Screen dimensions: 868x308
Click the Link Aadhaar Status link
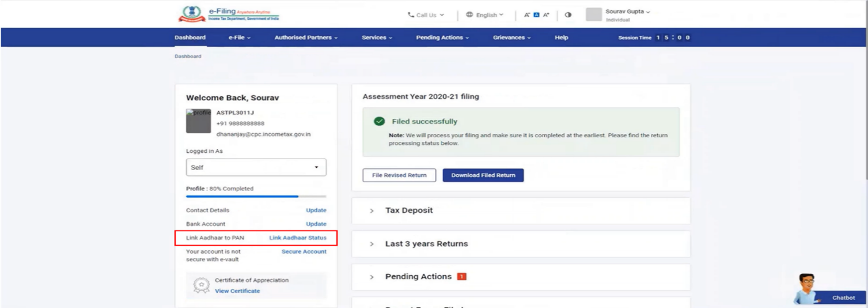(x=297, y=238)
